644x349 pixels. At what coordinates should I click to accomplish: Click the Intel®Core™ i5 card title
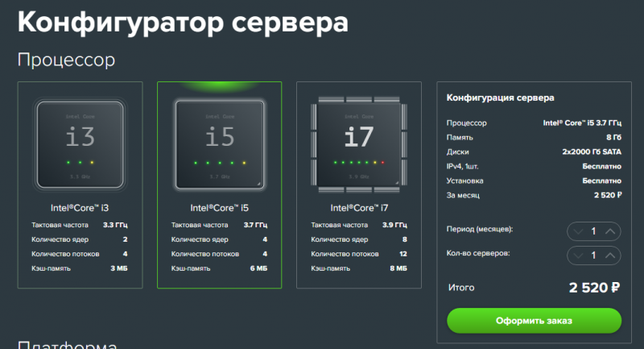tap(219, 208)
